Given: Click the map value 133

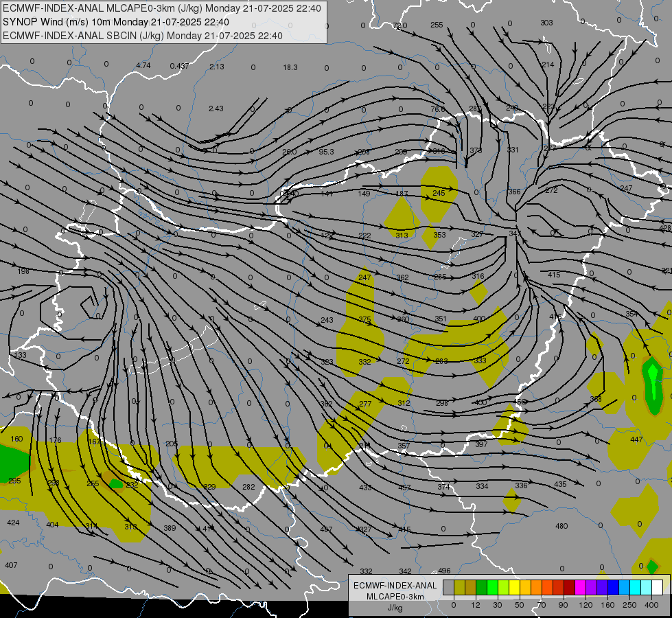Looking at the screenshot, I should click(x=20, y=355).
